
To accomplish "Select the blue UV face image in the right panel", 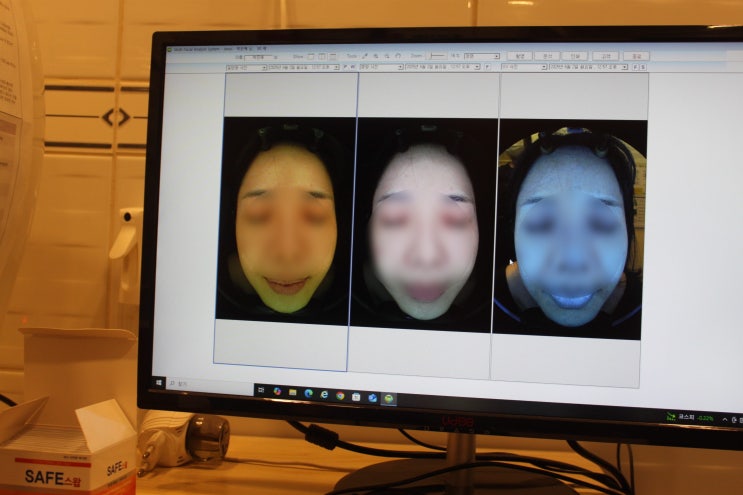I will coord(570,229).
